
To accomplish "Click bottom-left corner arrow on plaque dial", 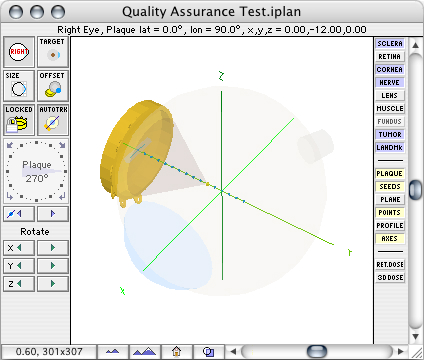I will (x=10, y=196).
